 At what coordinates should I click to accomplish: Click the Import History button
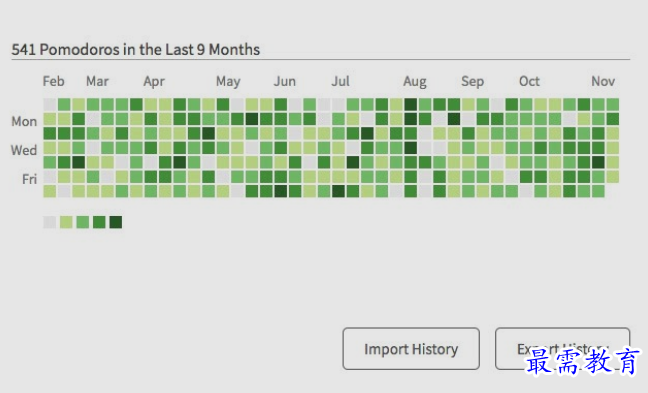click(x=411, y=349)
